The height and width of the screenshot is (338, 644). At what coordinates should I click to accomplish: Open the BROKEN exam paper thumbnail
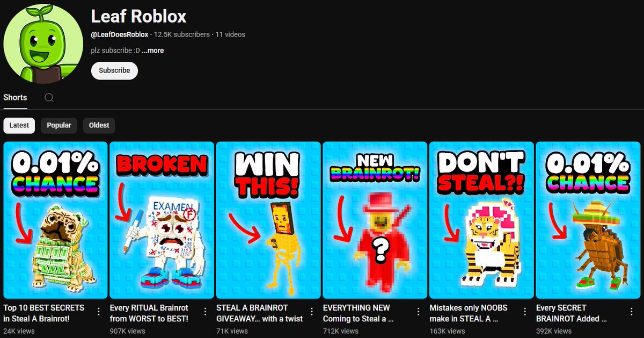[162, 220]
